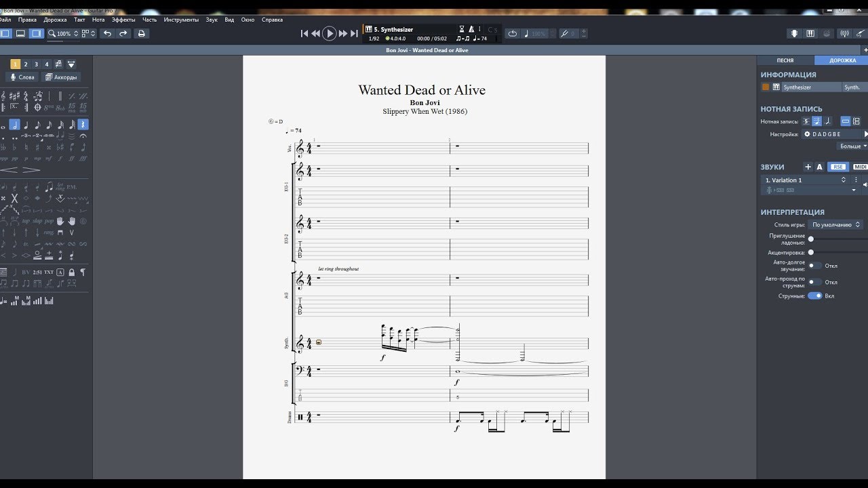Open the Справка menu

tap(272, 20)
